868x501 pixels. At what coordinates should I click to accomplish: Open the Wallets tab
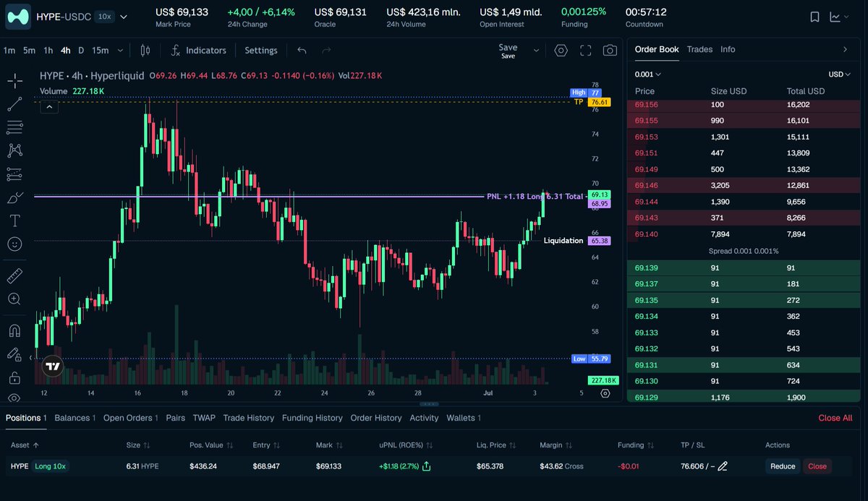[x=464, y=418]
